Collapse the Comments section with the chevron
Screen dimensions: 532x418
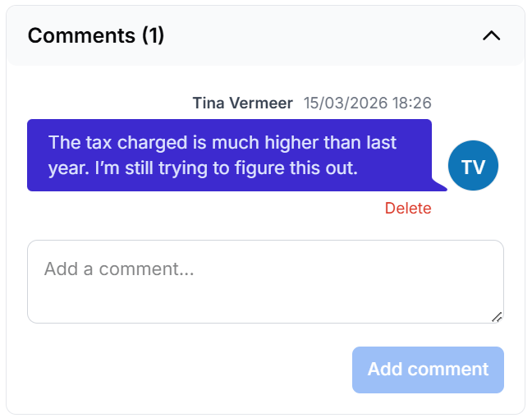tap(491, 36)
